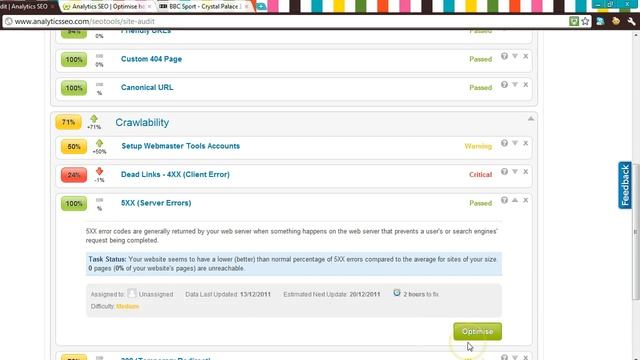Expand Setup Webmaster Tools Accounts row

pyautogui.click(x=515, y=143)
